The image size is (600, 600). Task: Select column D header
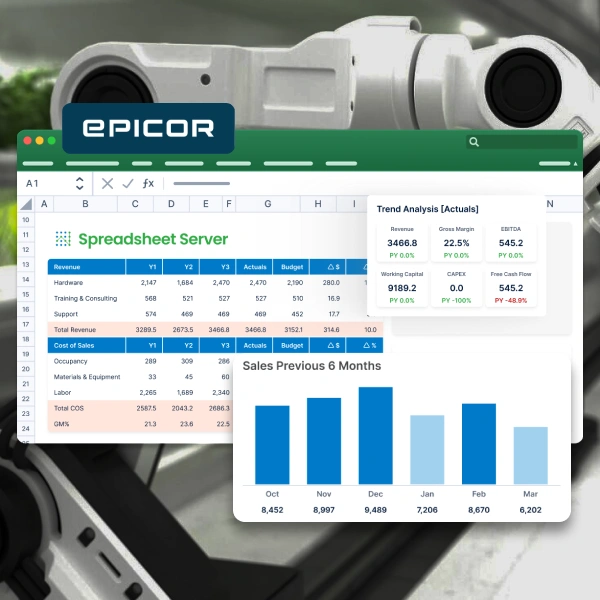(x=171, y=204)
